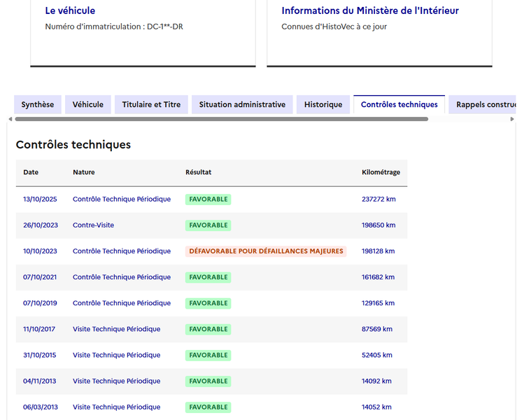This screenshot has width=524, height=420.
Task: Click the tab bar scroll left arrow
Action: tap(10, 119)
